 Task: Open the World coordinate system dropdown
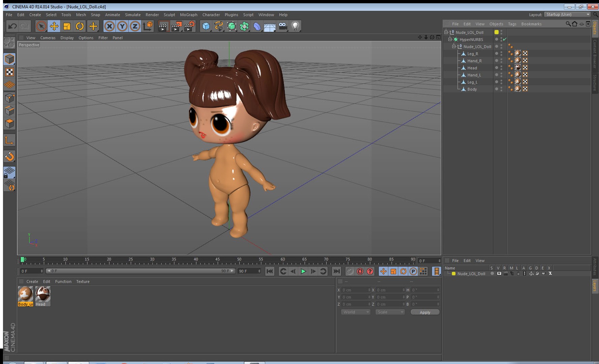356,312
